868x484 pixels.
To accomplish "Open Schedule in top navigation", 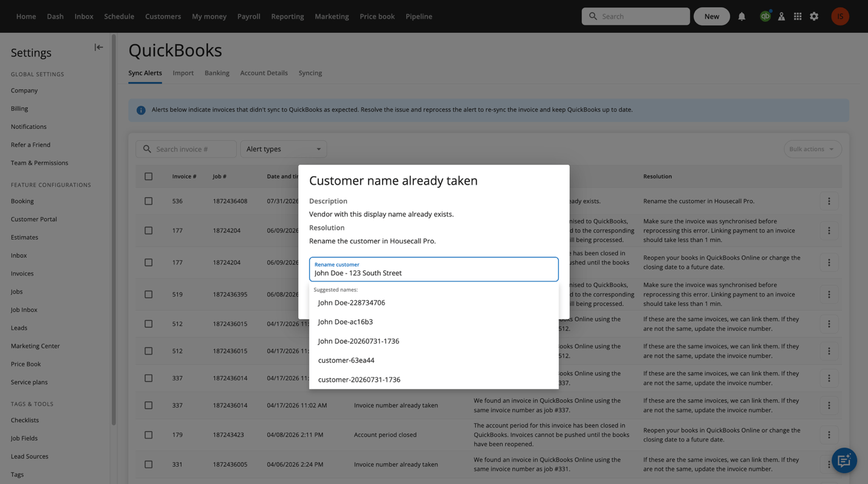I will tap(119, 16).
